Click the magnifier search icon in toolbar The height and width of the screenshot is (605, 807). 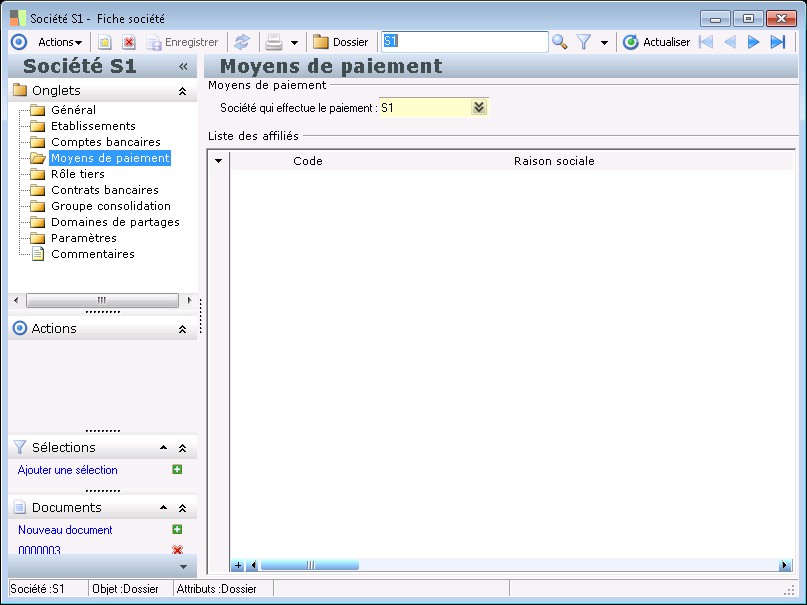pyautogui.click(x=560, y=42)
